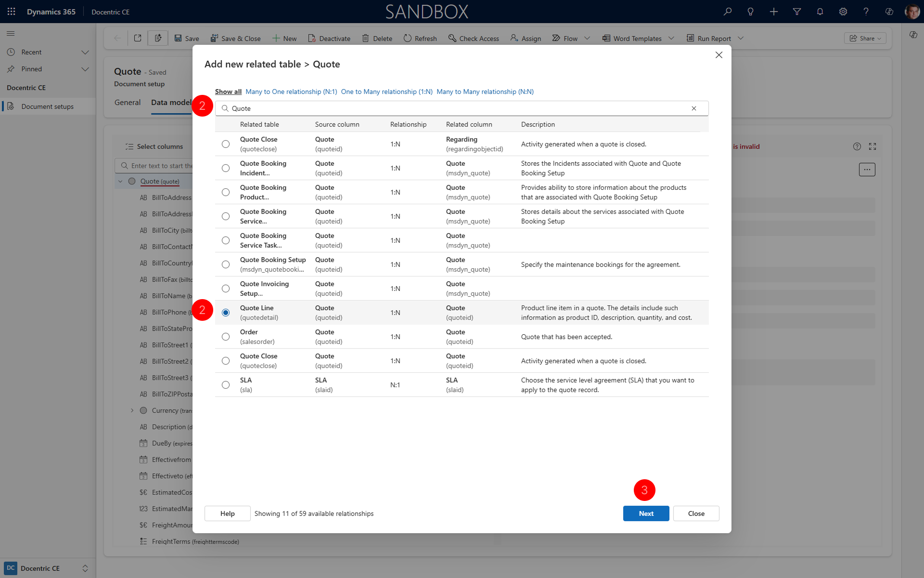The image size is (924, 578).
Task: Click the plus quick create icon
Action: point(774,12)
